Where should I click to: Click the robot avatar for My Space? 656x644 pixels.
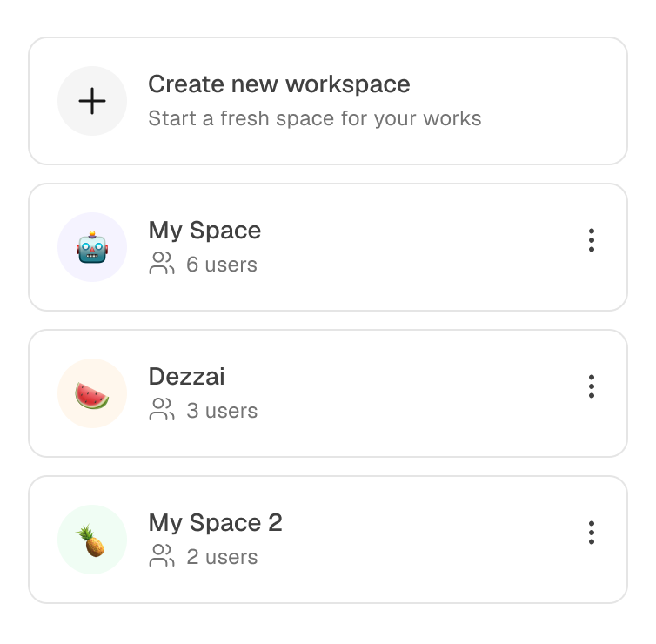(92, 247)
